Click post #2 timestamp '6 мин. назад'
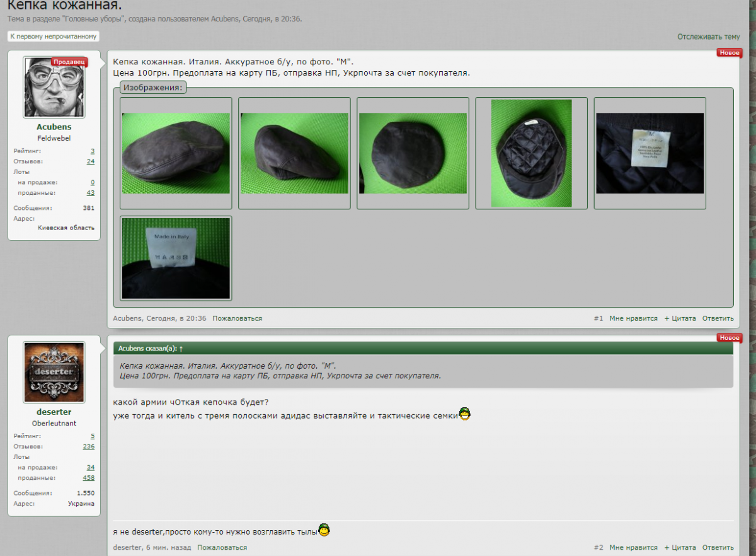Viewport: 756px width, 556px height. click(x=169, y=548)
